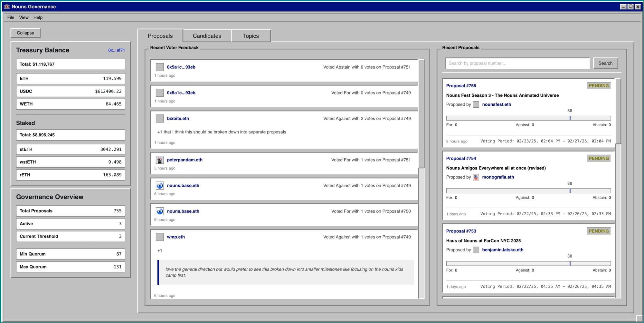Click avatar next to 0x5a1c...93eb Abstain vote
This screenshot has width=644, height=323.
(x=160, y=67)
